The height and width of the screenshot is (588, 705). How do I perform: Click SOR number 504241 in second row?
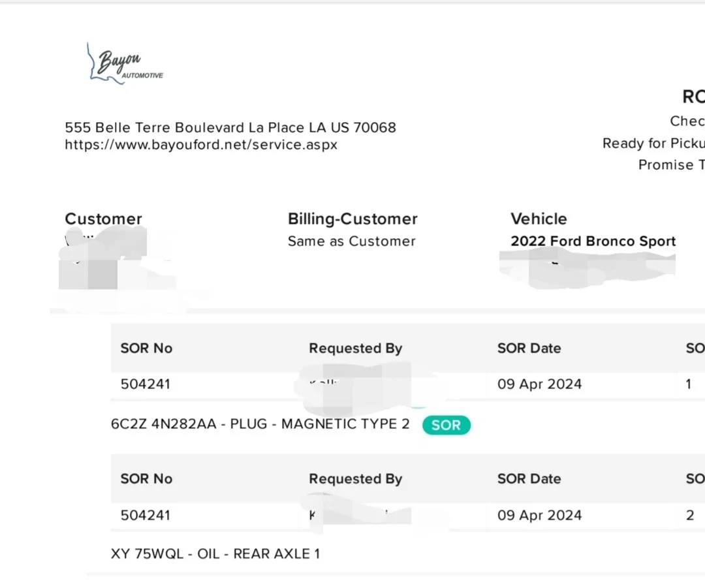(x=146, y=516)
